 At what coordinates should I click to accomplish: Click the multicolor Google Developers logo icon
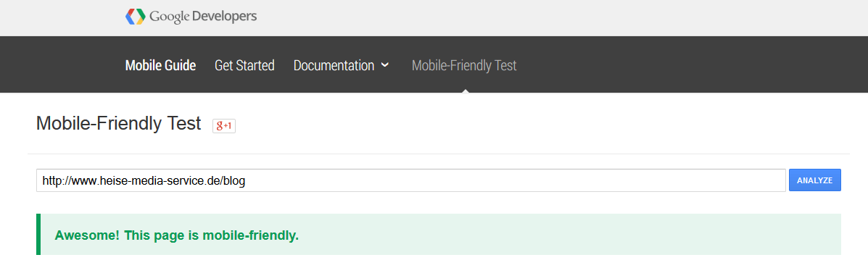click(x=135, y=17)
